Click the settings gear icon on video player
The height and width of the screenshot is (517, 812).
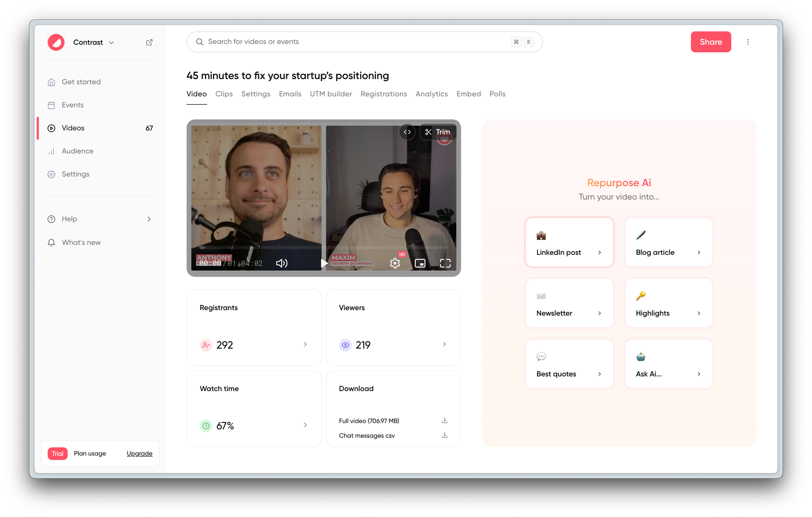[x=394, y=263]
